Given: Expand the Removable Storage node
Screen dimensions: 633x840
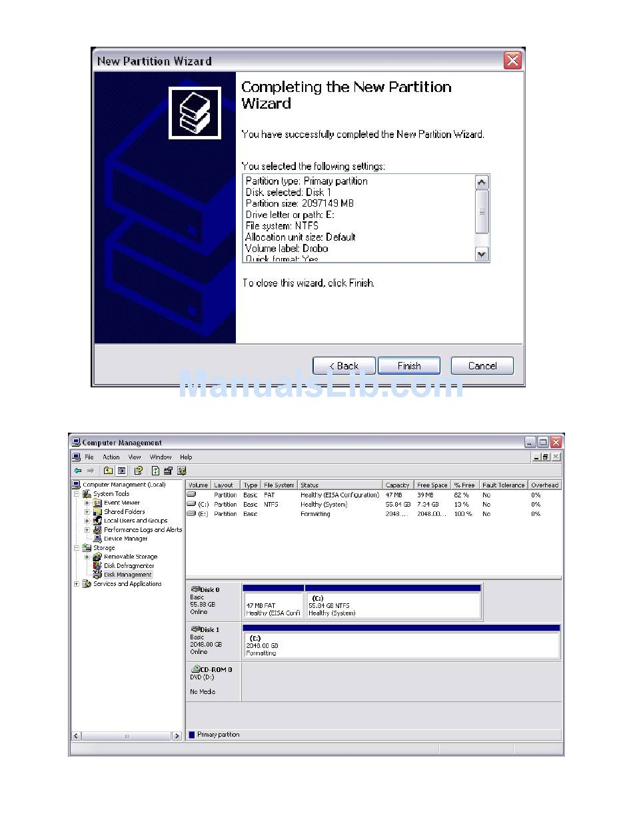Looking at the screenshot, I should [87, 557].
